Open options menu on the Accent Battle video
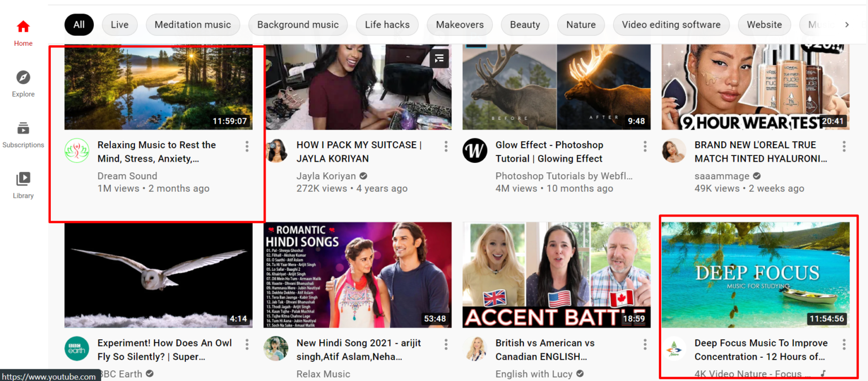The width and height of the screenshot is (868, 381). (x=645, y=344)
